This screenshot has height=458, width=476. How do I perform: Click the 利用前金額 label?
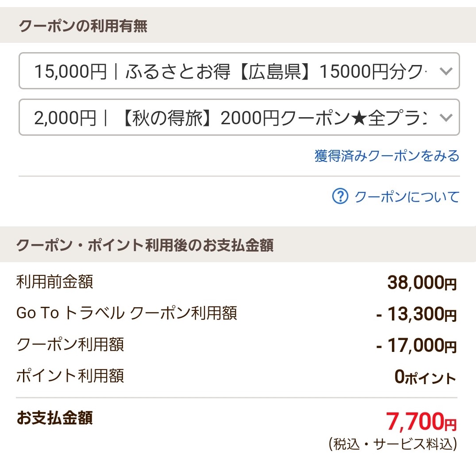point(55,282)
